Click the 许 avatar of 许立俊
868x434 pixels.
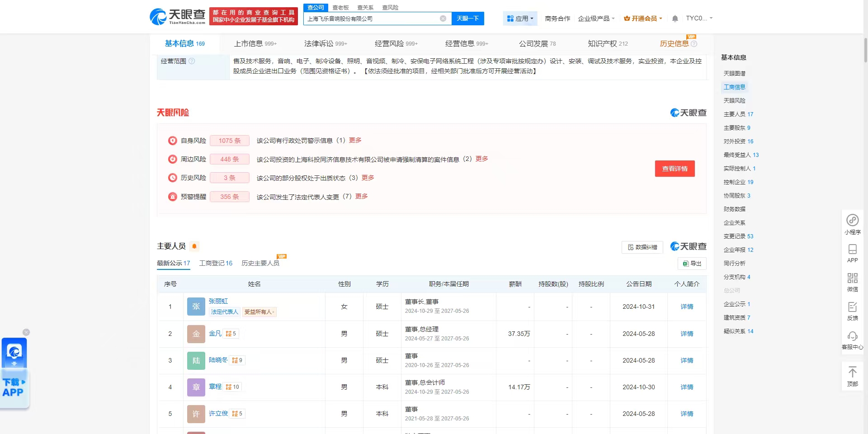(196, 414)
